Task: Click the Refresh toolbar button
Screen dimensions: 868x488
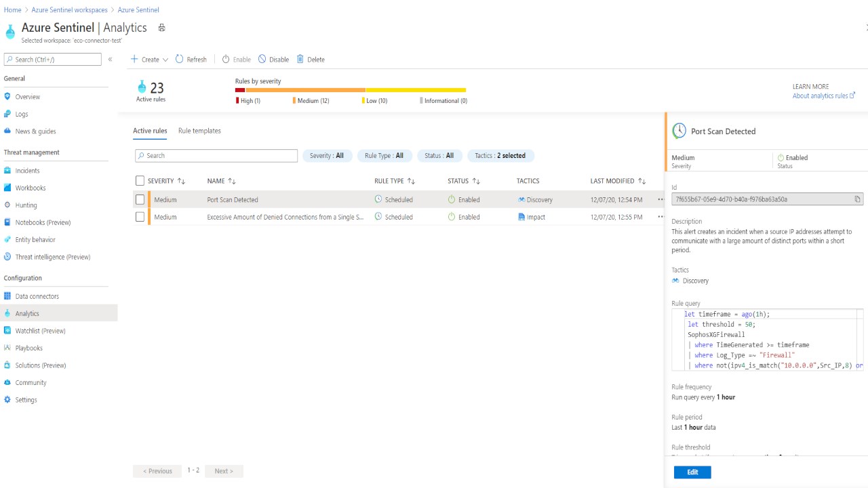Action: pos(191,60)
